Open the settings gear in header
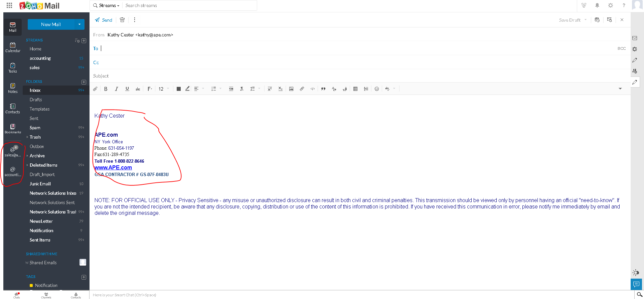Image resolution: width=644 pixels, height=299 pixels. point(611,5)
